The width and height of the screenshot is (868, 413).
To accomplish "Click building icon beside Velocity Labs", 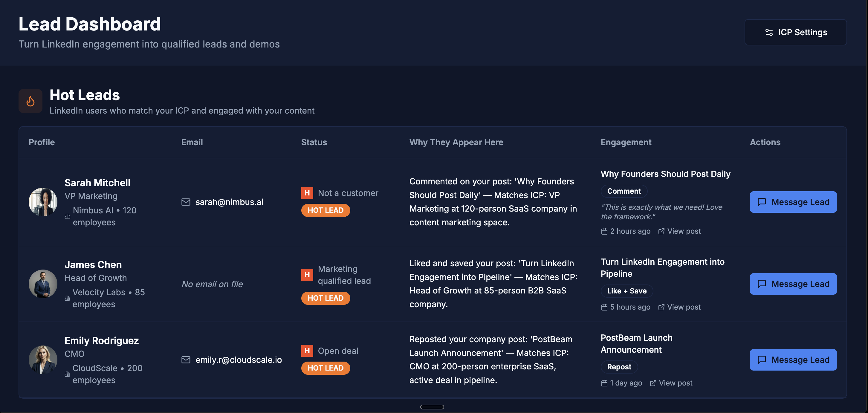I will (x=67, y=299).
